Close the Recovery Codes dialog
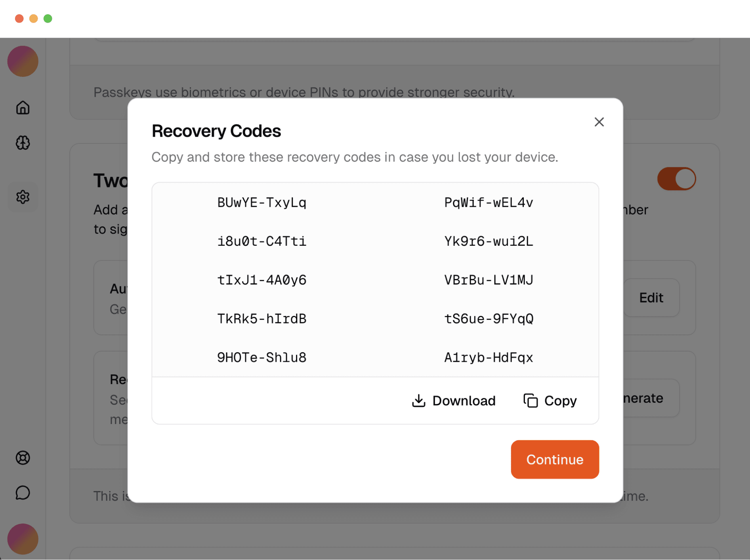 [599, 122]
